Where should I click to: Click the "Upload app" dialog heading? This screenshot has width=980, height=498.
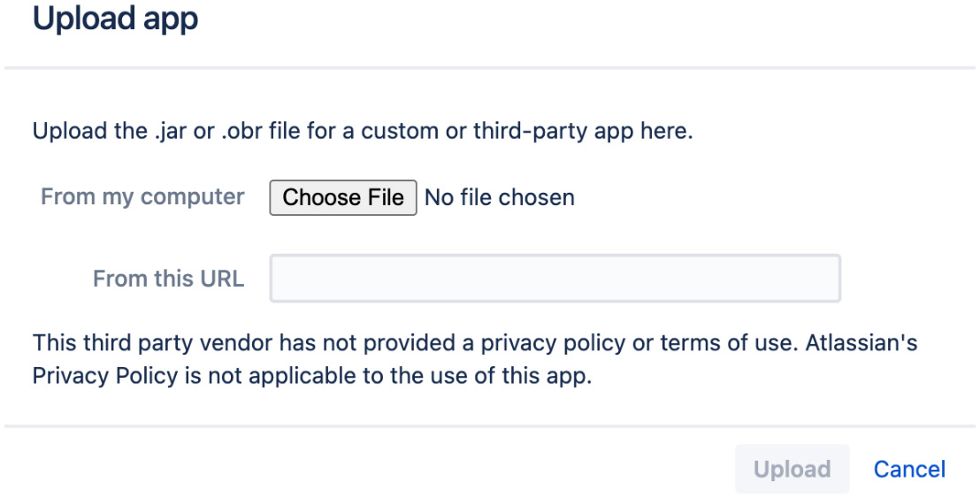click(x=116, y=19)
